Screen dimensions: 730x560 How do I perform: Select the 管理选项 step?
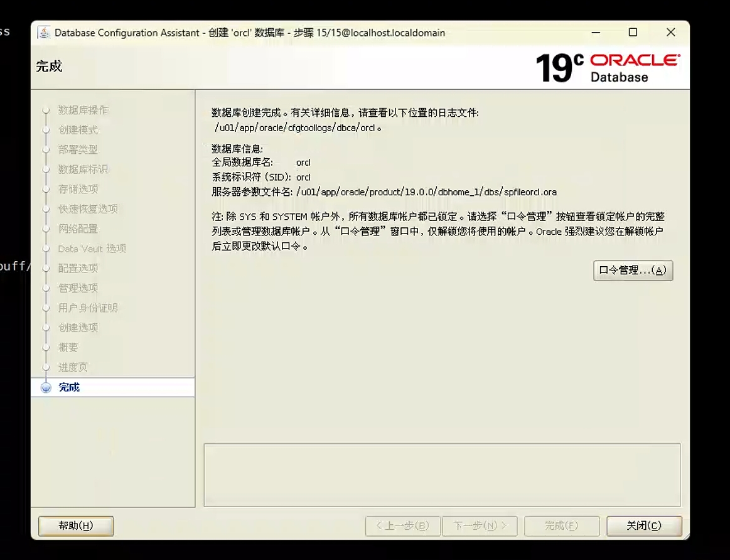[x=78, y=288]
